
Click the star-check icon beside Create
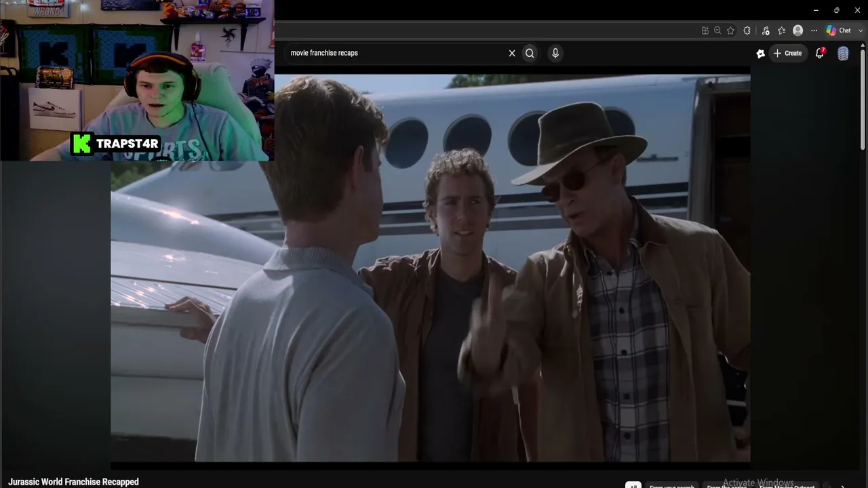[760, 54]
